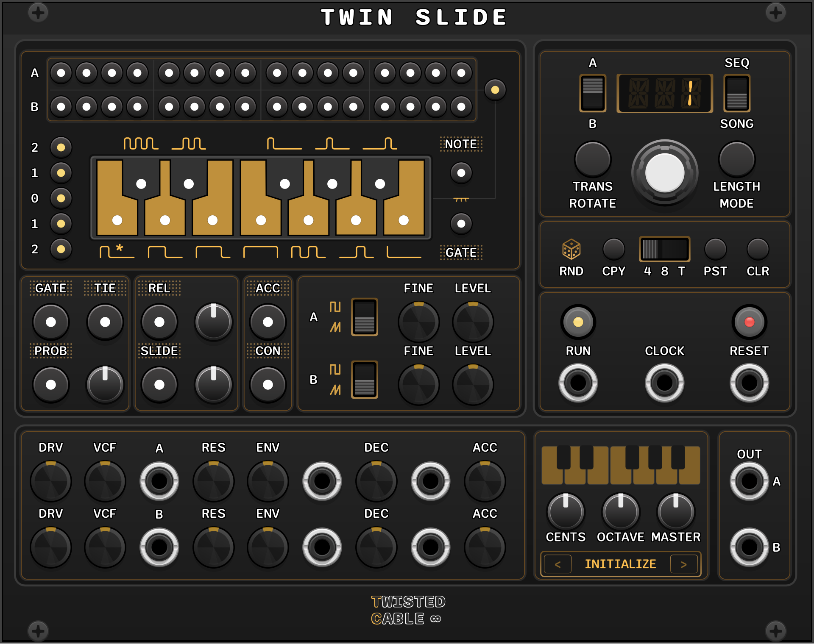Click the INITIALIZE preset name display
Screen dimensions: 814x644
click(620, 564)
